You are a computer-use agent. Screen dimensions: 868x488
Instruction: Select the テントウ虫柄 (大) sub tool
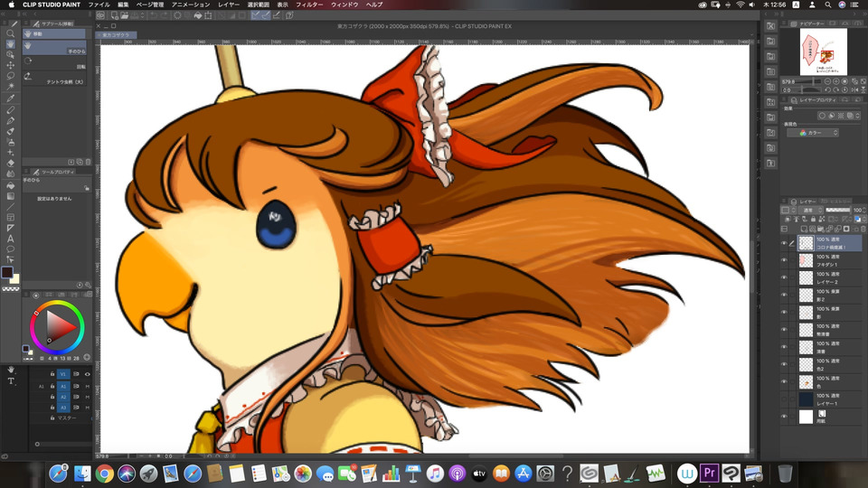[x=54, y=78]
